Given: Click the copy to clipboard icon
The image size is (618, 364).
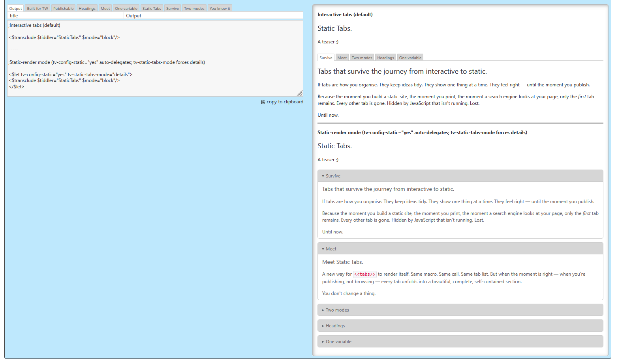Looking at the screenshot, I should click(x=263, y=102).
